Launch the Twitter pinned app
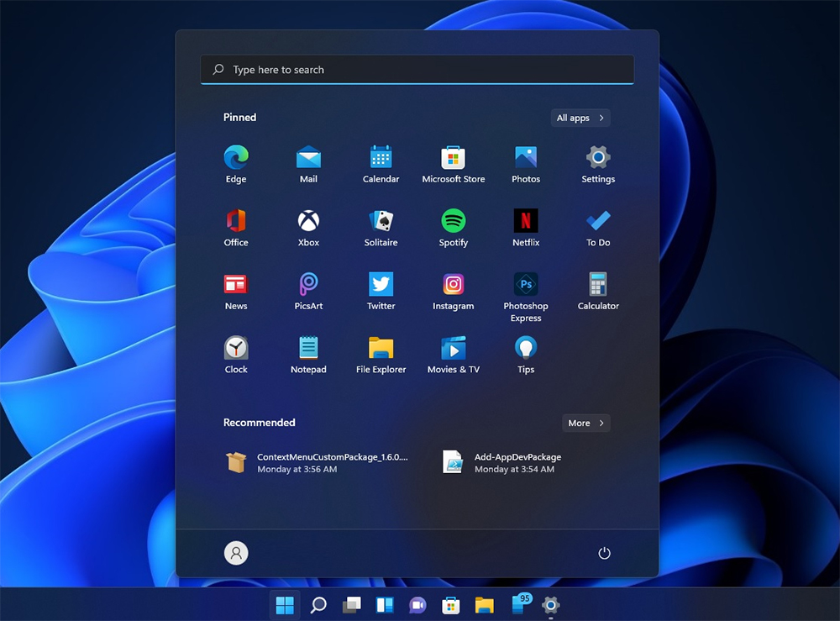Screen dimensions: 840x621 381,286
